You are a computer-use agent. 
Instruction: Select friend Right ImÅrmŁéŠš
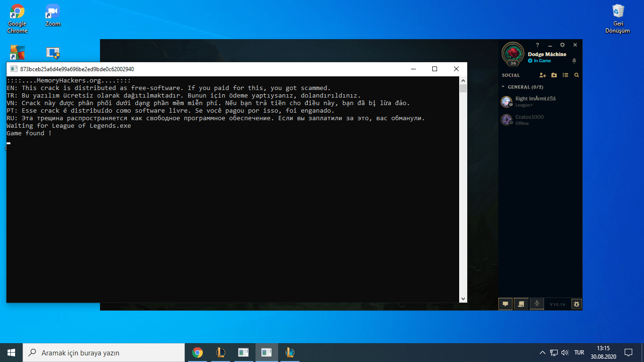(x=540, y=102)
